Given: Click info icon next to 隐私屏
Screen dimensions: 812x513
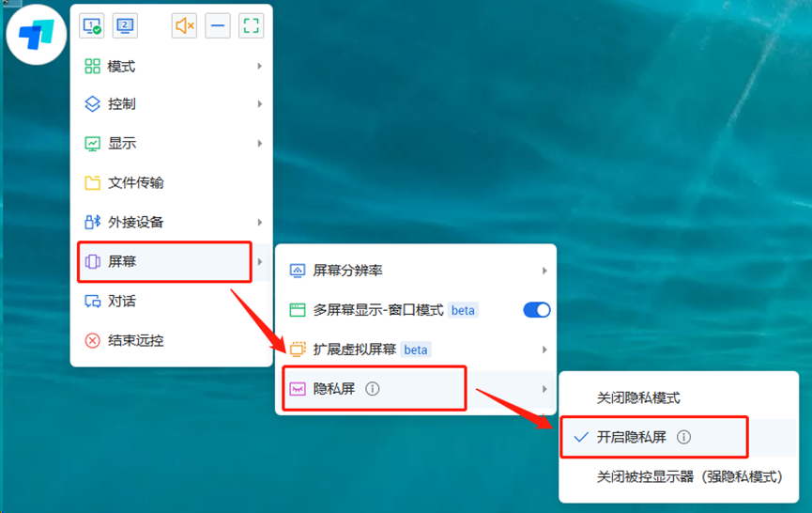Looking at the screenshot, I should point(373,389).
